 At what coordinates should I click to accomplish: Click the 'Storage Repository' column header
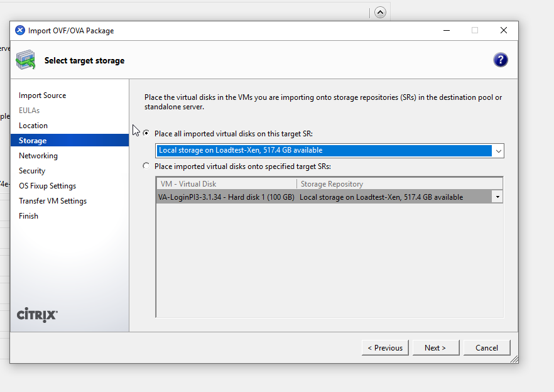[x=399, y=184]
